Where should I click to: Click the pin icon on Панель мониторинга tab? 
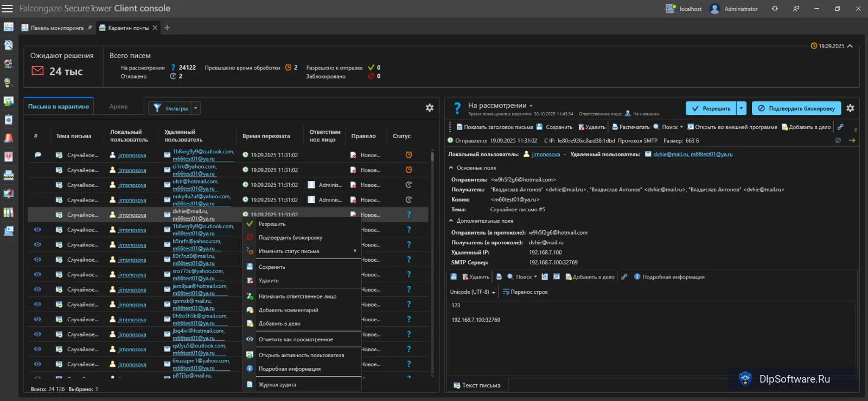[90, 28]
